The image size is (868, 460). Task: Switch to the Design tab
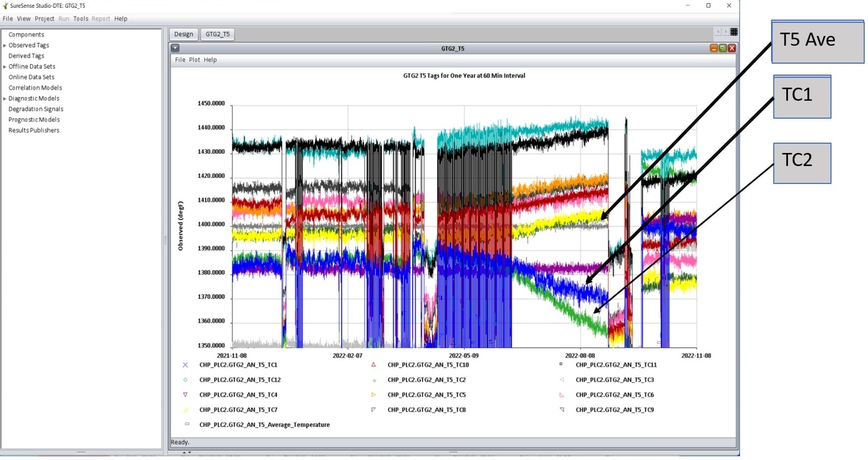184,34
